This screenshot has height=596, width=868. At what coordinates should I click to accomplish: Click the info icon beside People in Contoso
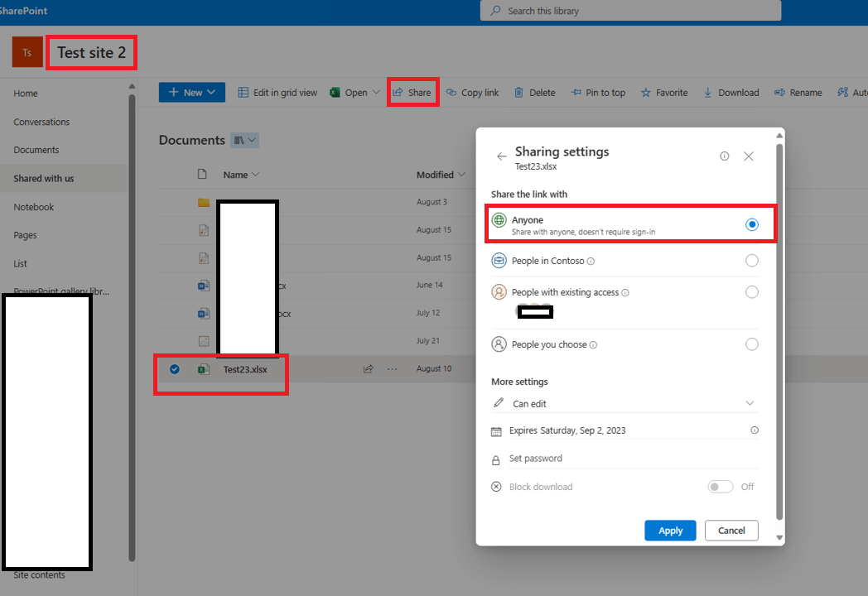point(591,262)
